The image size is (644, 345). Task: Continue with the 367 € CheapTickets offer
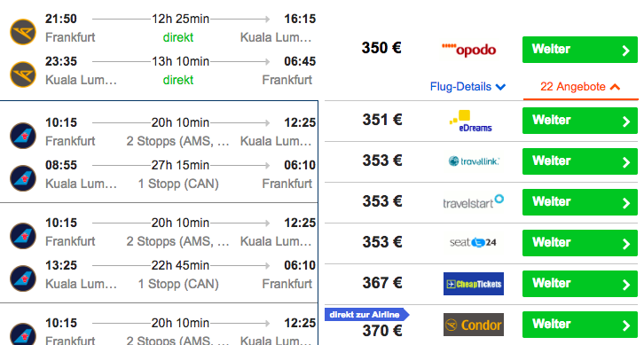580,284
